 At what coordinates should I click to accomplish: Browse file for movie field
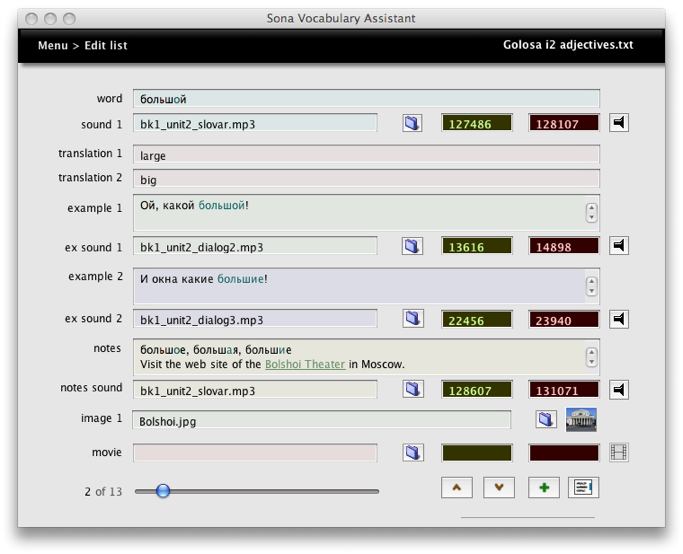[412, 453]
